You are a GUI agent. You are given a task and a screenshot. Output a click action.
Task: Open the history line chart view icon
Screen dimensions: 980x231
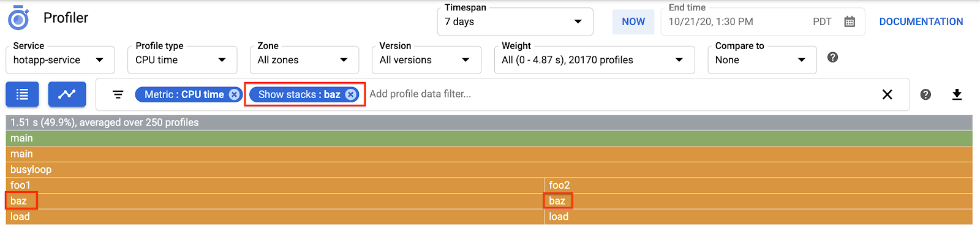point(67,94)
